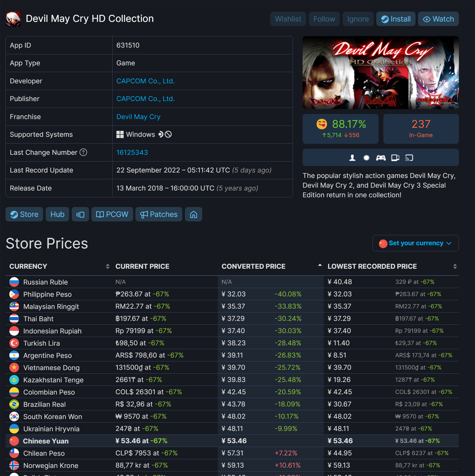The width and height of the screenshot is (475, 476).
Task: Toggle the Ignore button
Action: pos(358,19)
